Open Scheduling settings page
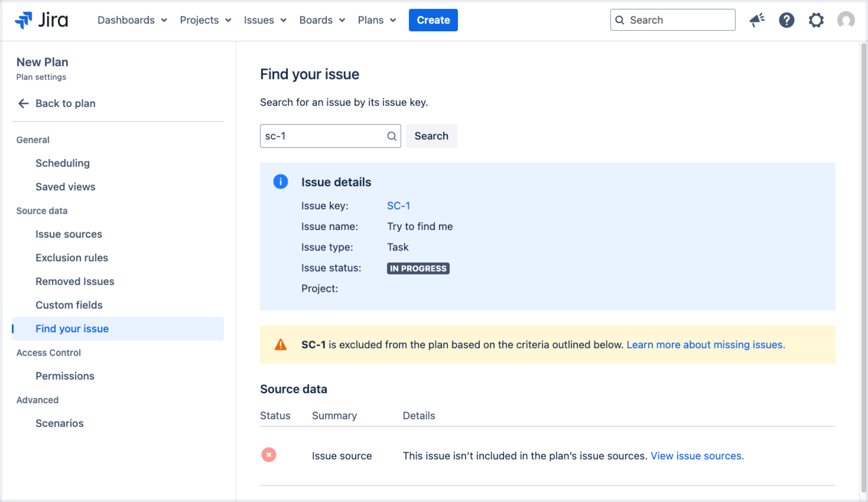868x502 pixels. pos(62,163)
